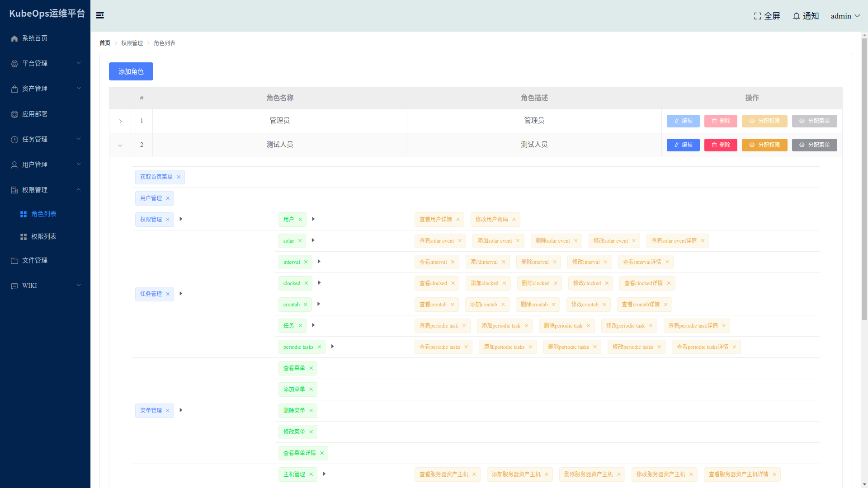This screenshot has width=868, height=488.
Task: Go to 文件管理 menu item
Action: [35, 260]
